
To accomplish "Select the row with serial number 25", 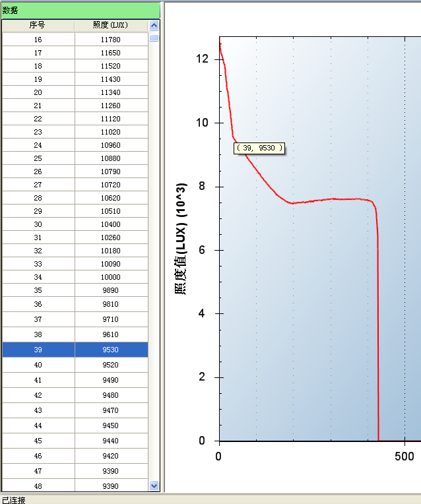I will click(x=38, y=158).
